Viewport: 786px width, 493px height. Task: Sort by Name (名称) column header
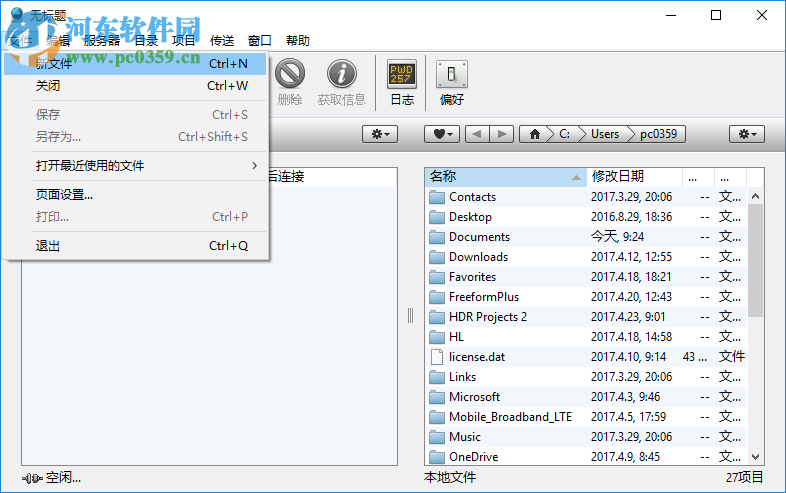pyautogui.click(x=506, y=177)
